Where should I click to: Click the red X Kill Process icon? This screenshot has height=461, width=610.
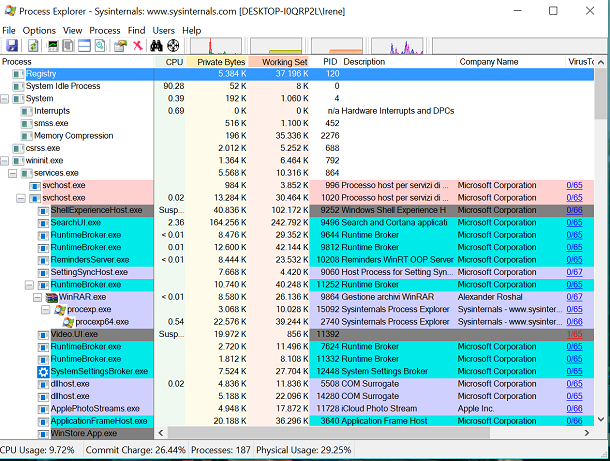pos(137,46)
